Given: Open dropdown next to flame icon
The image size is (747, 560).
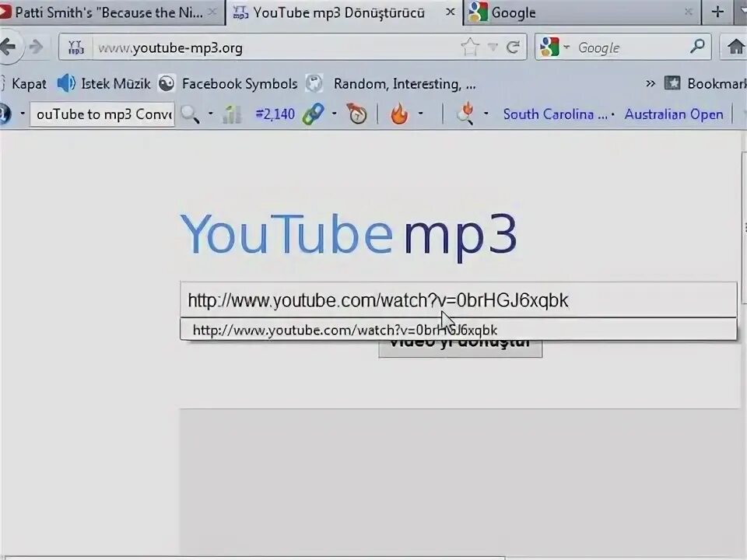Looking at the screenshot, I should coord(420,114).
